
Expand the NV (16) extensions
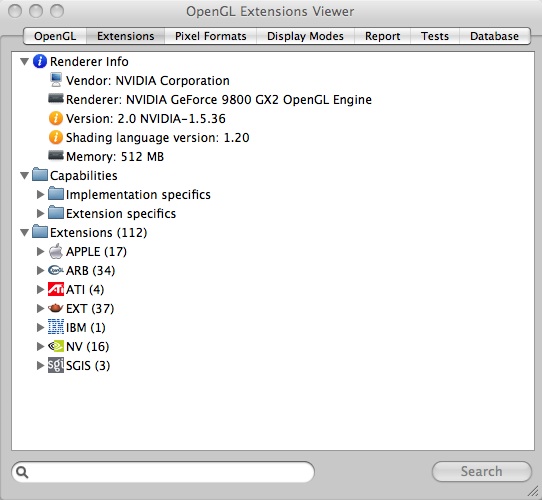pyautogui.click(x=40, y=346)
